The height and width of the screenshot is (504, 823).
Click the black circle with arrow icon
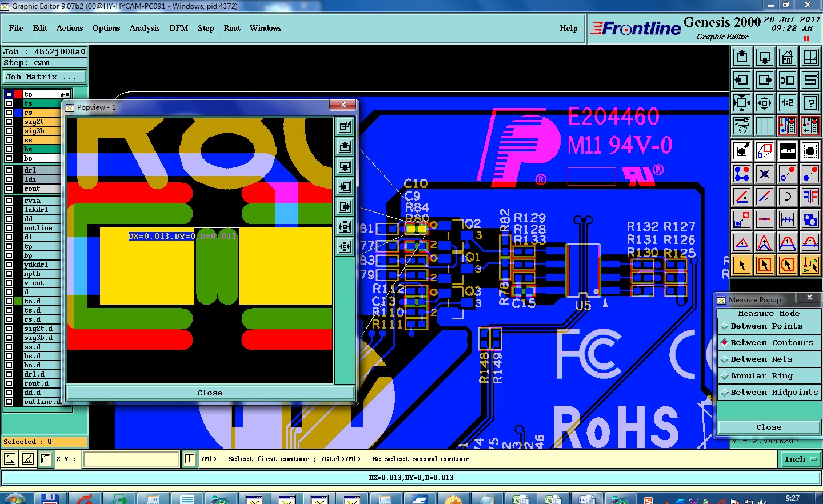pyautogui.click(x=742, y=151)
